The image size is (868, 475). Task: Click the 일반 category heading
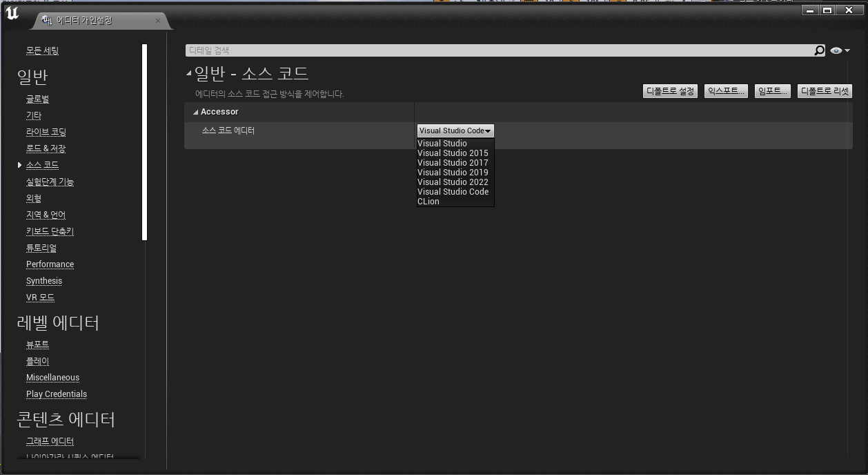32,77
